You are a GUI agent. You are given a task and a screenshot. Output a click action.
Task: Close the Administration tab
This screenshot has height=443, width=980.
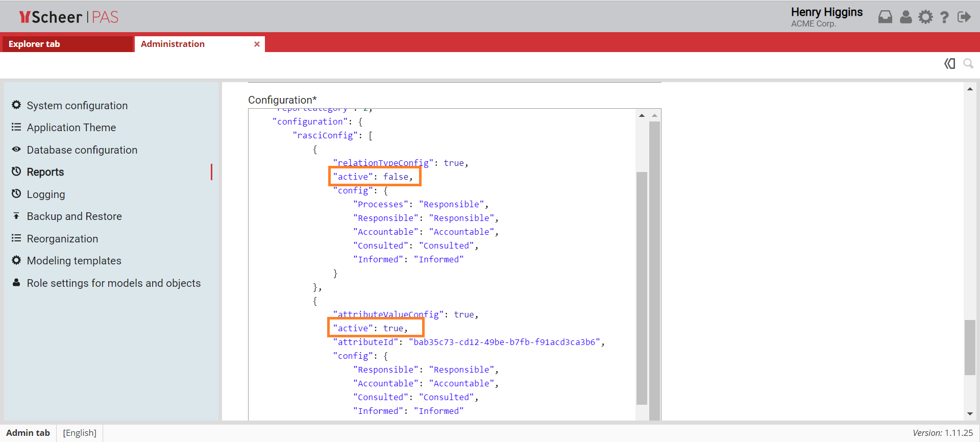click(x=257, y=44)
